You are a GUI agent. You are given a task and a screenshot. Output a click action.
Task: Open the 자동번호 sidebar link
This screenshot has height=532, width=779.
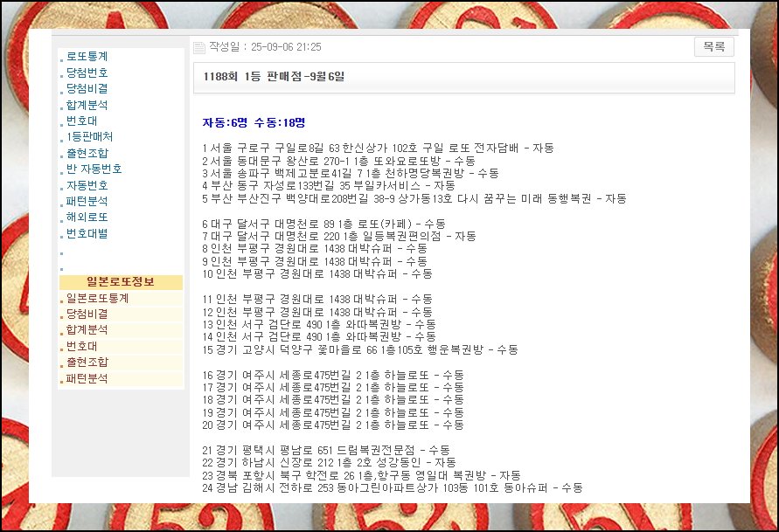pos(87,185)
